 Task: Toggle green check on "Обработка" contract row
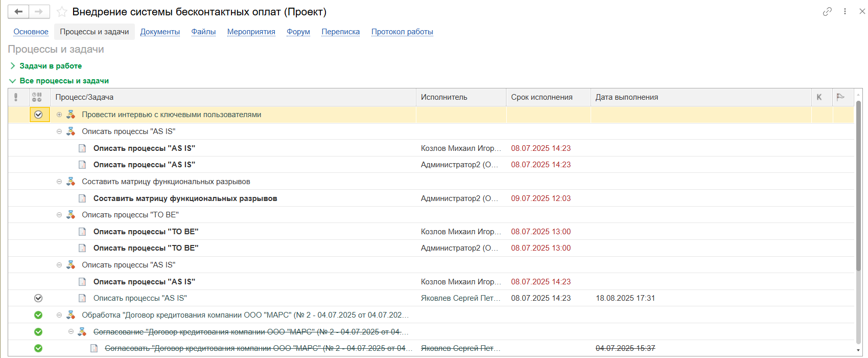click(38, 315)
